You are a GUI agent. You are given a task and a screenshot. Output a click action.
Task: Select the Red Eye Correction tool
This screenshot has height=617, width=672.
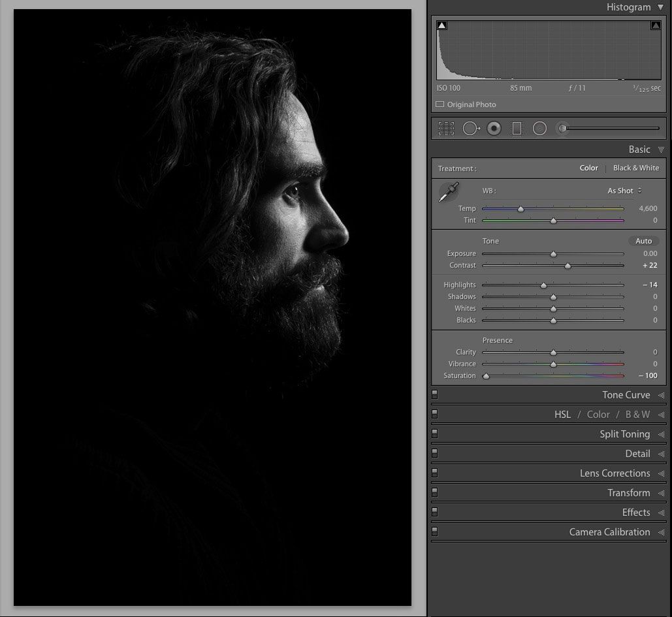click(494, 128)
